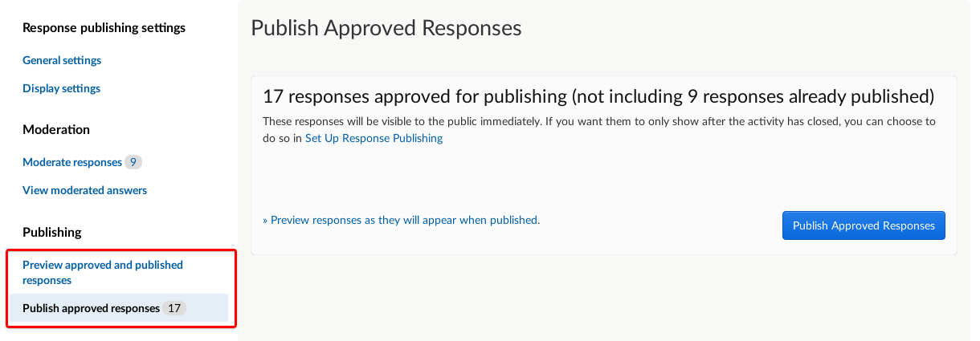Screen dimensions: 980x341
Task: Click Preview responses as they will appear link
Action: tap(401, 220)
